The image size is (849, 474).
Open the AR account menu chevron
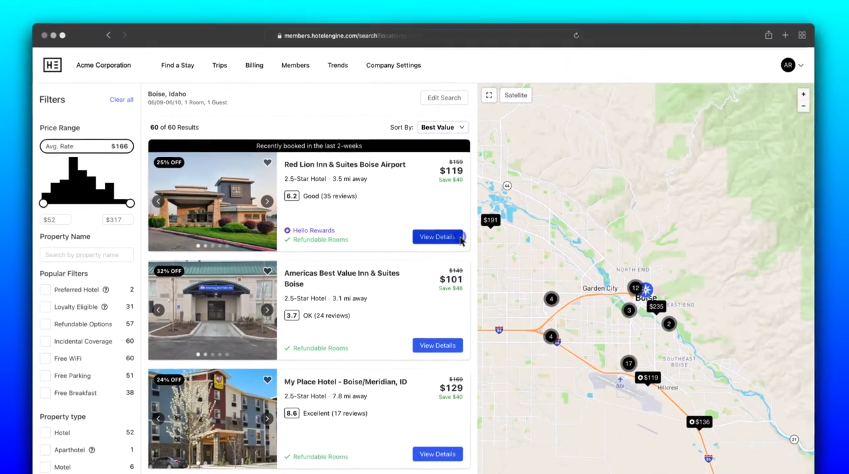[x=801, y=65]
